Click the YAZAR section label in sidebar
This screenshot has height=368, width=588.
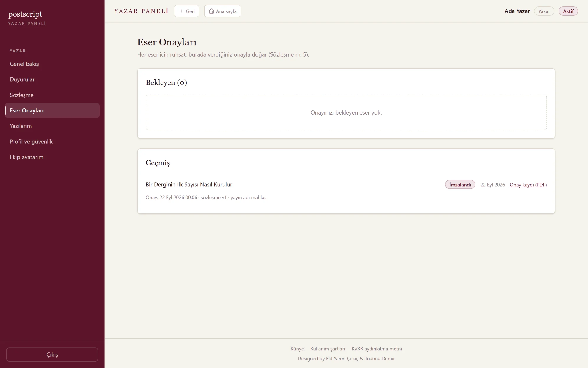click(x=18, y=51)
